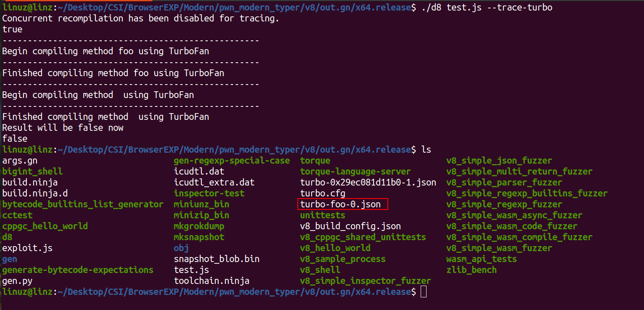Click the args.gn file entry
The width and height of the screenshot is (644, 310).
click(19, 161)
